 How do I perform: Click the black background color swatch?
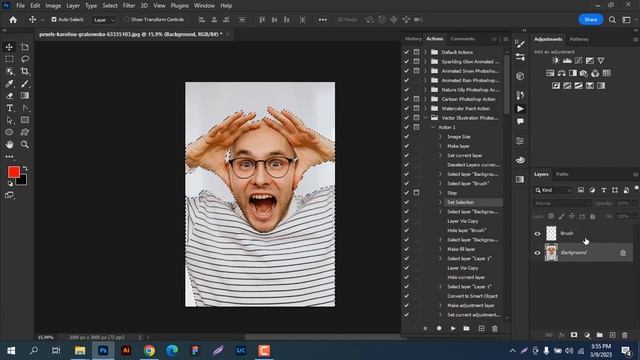[22, 181]
